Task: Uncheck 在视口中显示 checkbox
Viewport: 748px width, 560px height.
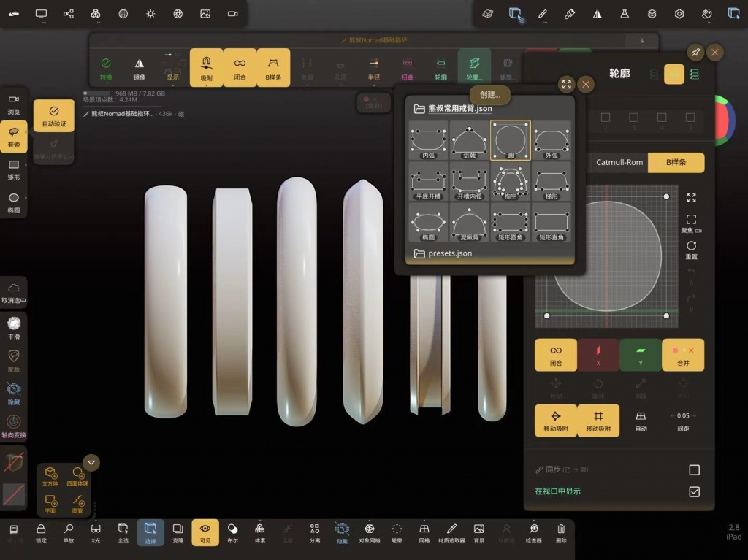Action: (x=694, y=491)
